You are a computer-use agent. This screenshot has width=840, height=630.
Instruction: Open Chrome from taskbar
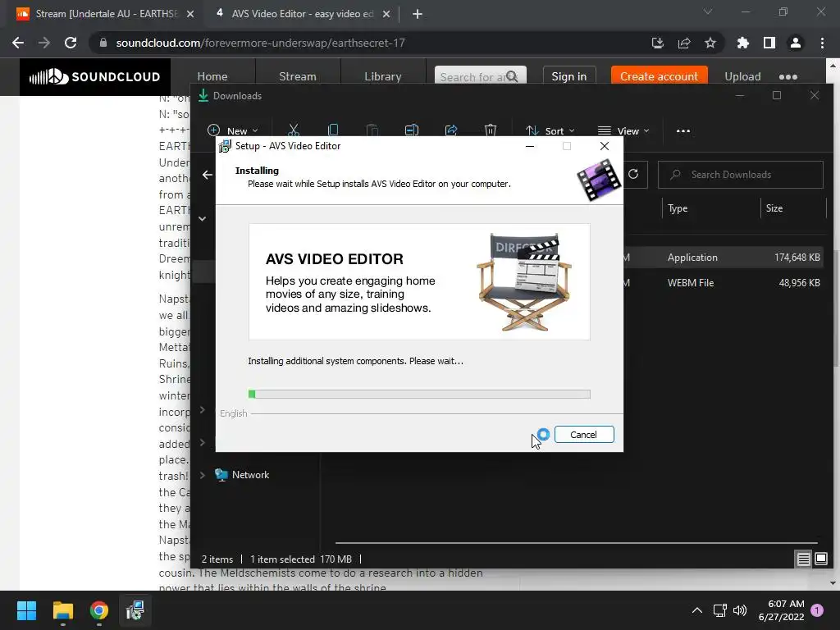pyautogui.click(x=99, y=610)
